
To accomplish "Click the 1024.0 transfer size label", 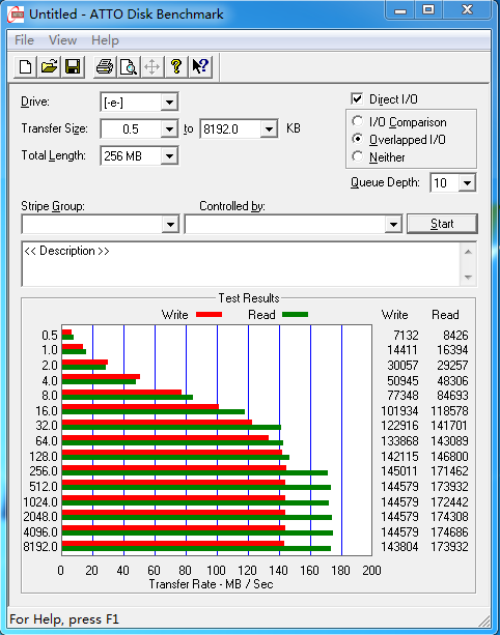I will click(40, 502).
